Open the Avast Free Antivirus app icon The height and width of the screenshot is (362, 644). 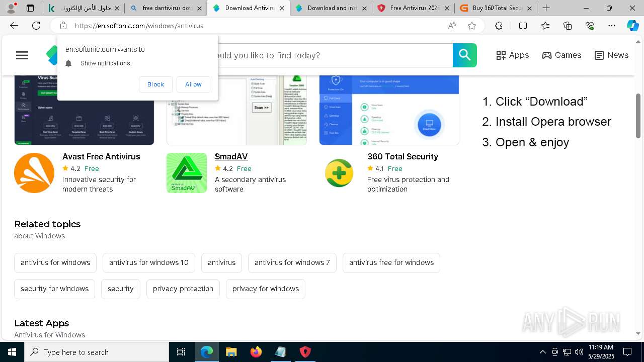(34, 173)
